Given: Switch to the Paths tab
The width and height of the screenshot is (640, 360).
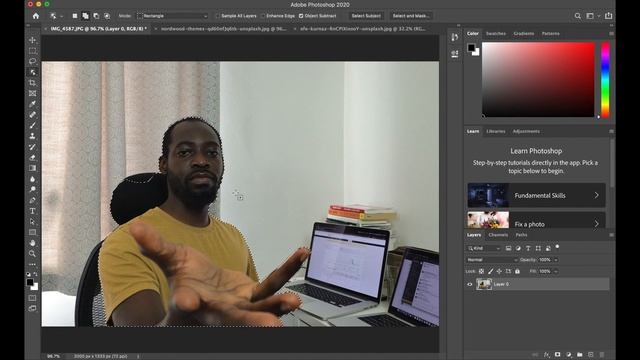Looking at the screenshot, I should tap(521, 235).
